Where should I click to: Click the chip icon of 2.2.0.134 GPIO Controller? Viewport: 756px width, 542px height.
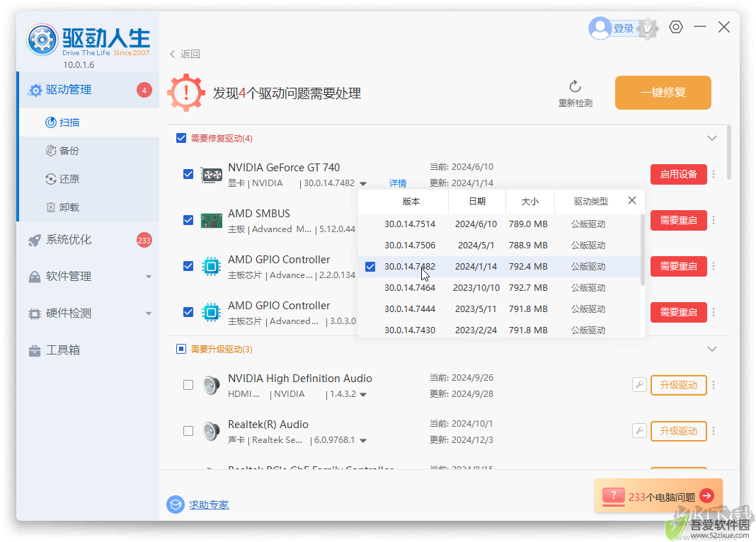pyautogui.click(x=211, y=267)
